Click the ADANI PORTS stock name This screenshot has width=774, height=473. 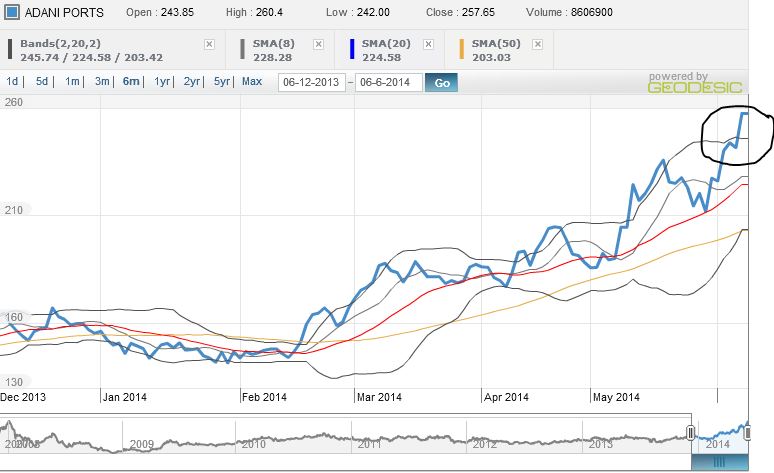pos(64,12)
